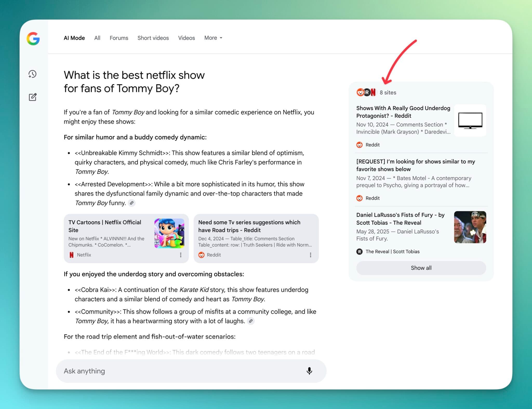Image resolution: width=532 pixels, height=409 pixels.
Task: Click the microphone voice search icon
Action: pyautogui.click(x=309, y=371)
